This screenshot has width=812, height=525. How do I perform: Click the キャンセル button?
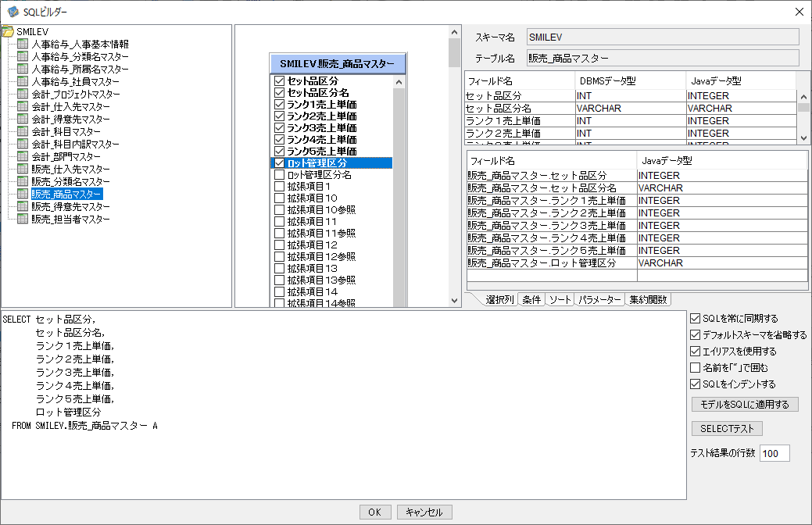pyautogui.click(x=424, y=512)
